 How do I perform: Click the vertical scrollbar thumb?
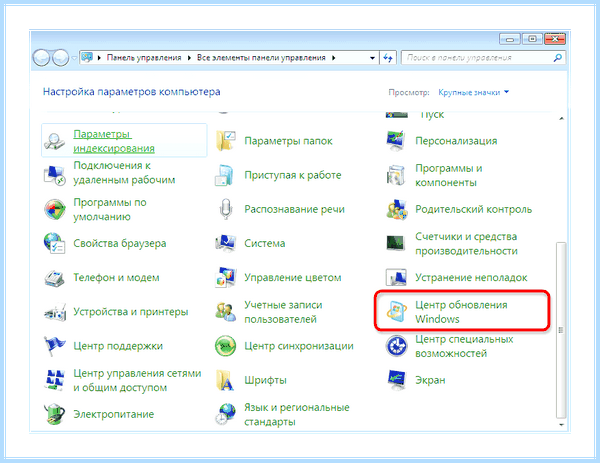(561, 330)
